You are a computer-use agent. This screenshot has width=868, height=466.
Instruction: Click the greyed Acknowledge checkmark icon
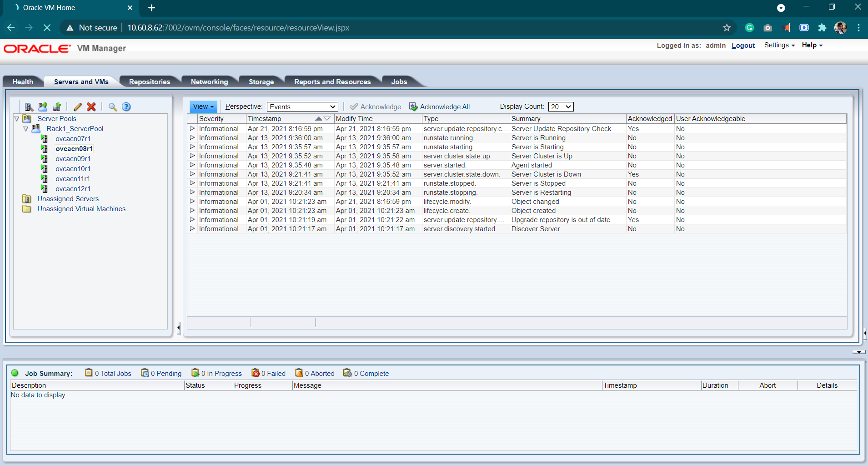tap(354, 107)
